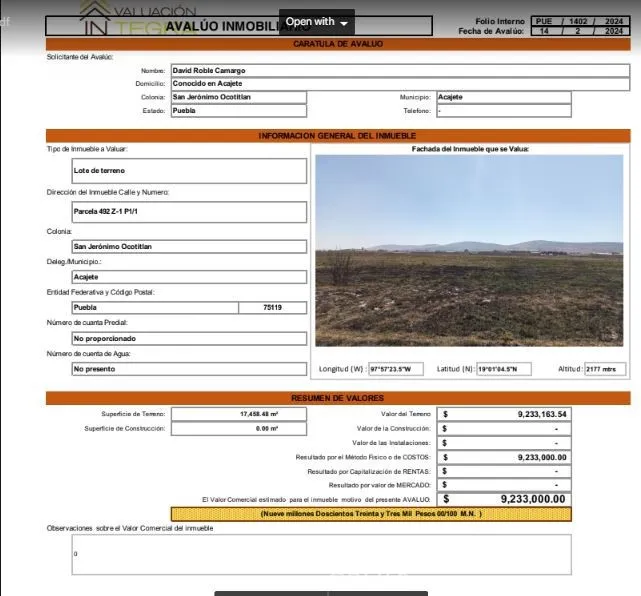Screen dimensions: 641x596
Task: Select the address field "Parcela 492 Z-1 P1/1"
Action: [189, 212]
